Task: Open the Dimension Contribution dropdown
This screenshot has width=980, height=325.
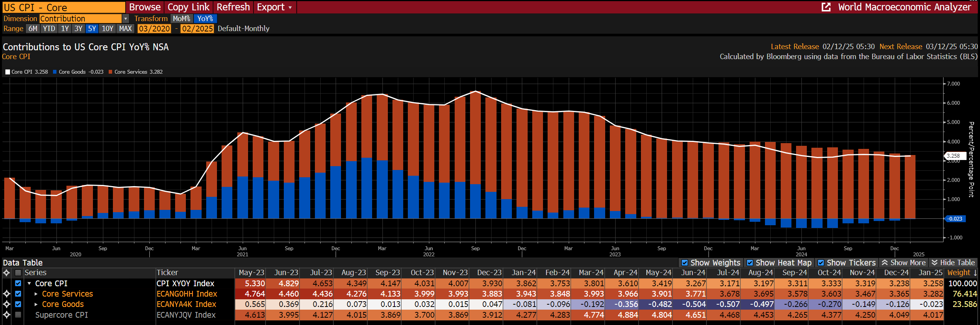Action: tap(126, 18)
